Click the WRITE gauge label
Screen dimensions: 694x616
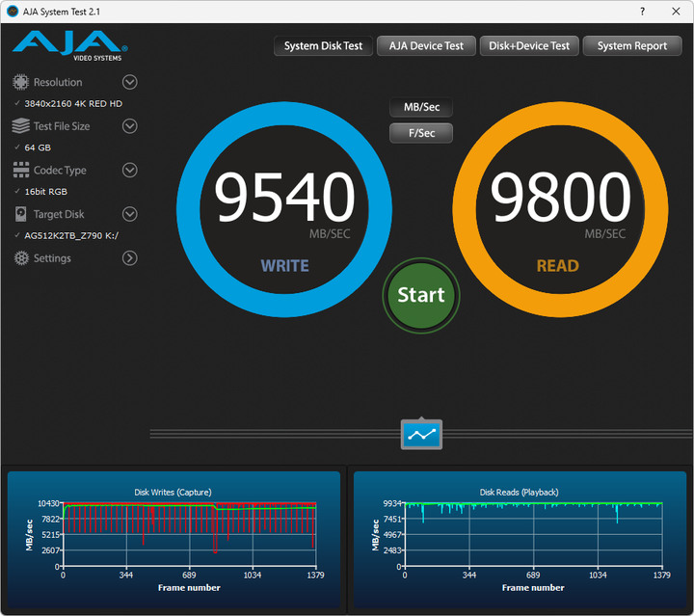point(285,266)
